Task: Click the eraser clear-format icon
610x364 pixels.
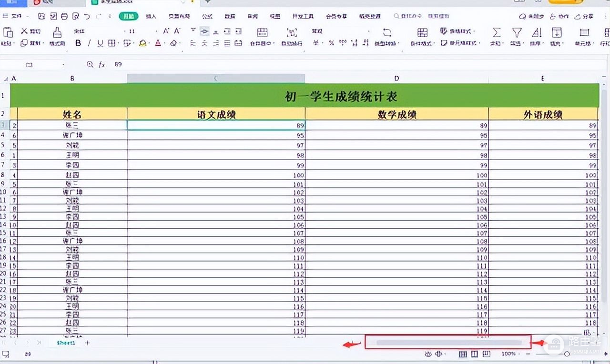Action: pos(173,43)
